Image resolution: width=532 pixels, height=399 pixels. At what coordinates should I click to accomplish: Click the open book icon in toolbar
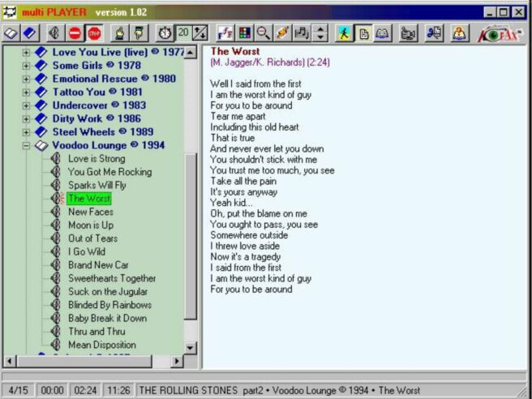11,33
